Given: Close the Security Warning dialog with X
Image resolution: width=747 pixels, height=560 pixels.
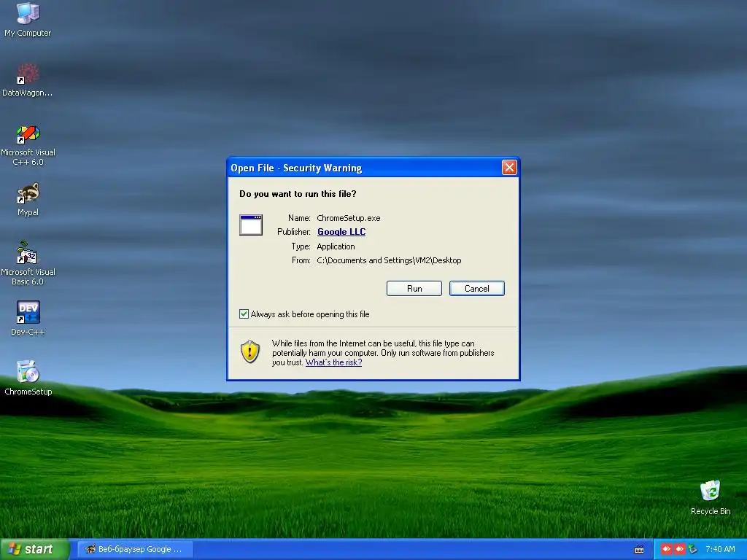Looking at the screenshot, I should [509, 168].
